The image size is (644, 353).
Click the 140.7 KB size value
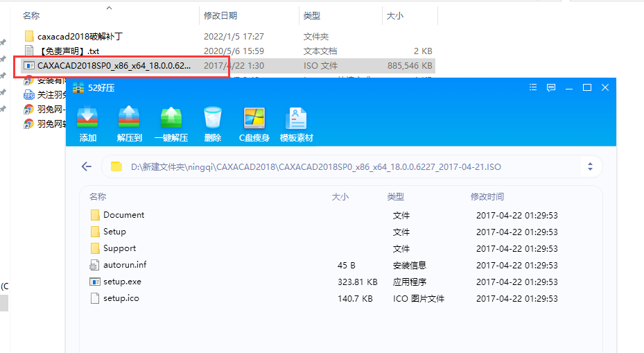point(355,299)
